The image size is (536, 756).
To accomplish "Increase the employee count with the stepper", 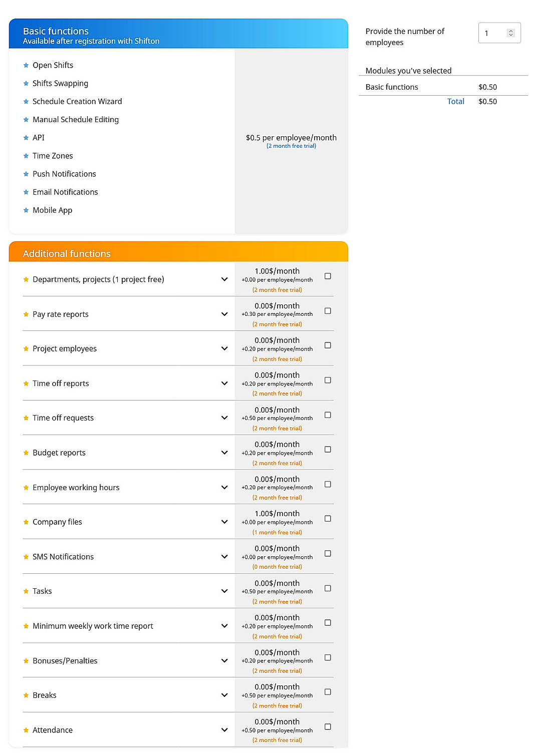I will click(x=511, y=30).
